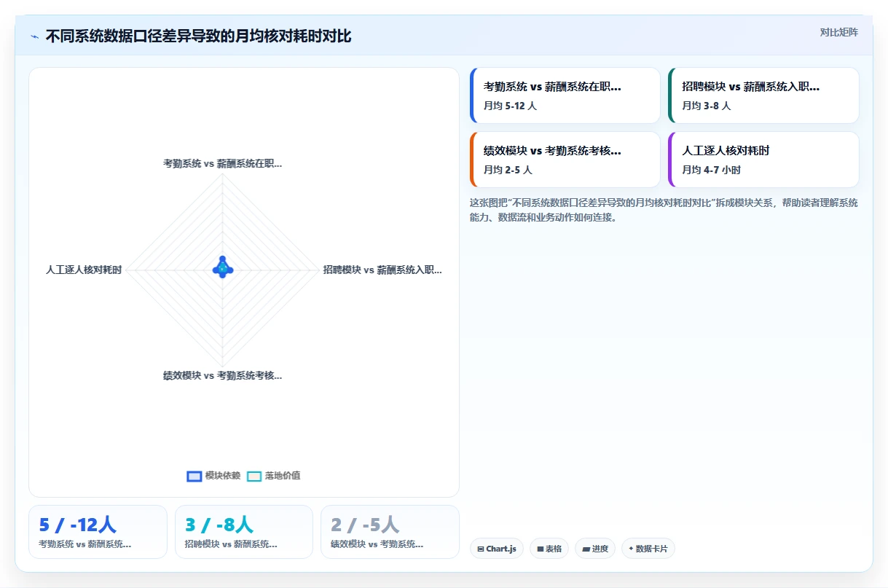The height and width of the screenshot is (588, 888).
Task: Click the Chart.js chip icon
Action: point(481,549)
